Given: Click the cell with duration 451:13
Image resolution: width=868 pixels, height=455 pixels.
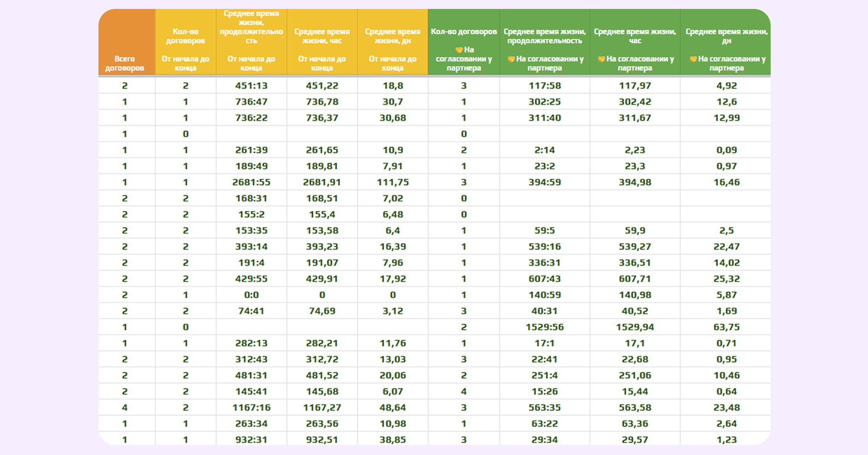Looking at the screenshot, I should pos(251,86).
